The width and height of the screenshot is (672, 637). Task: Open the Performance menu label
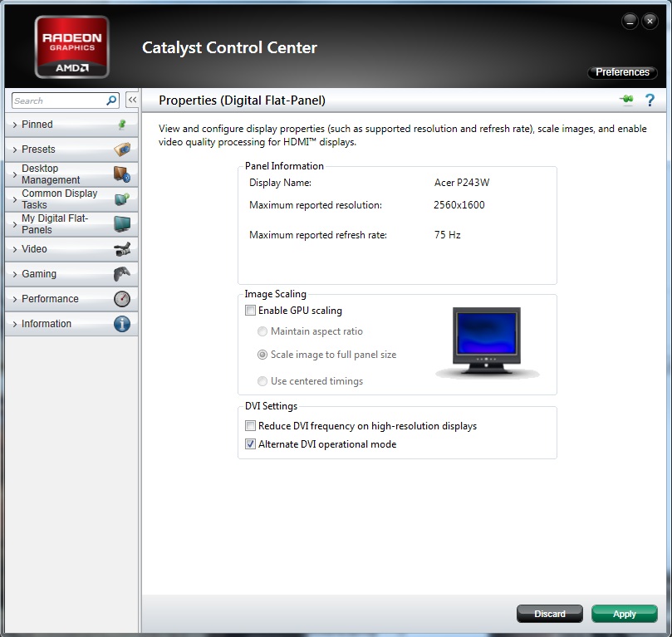click(50, 299)
